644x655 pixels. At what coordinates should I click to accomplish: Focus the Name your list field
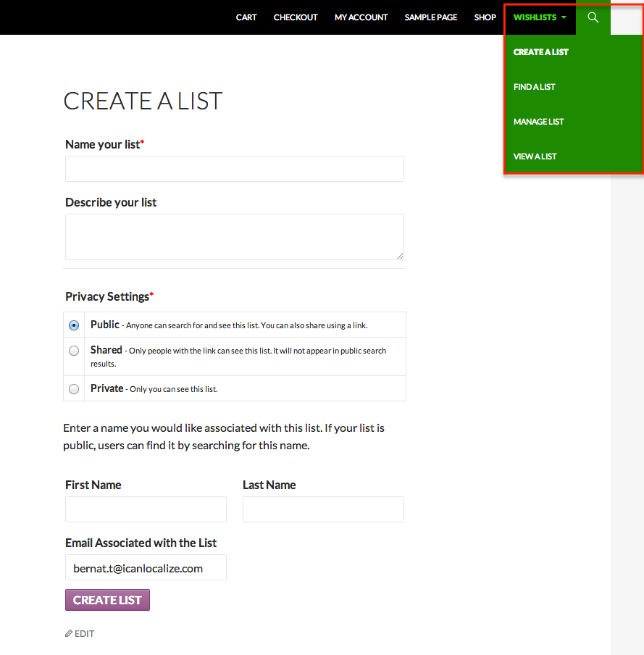[234, 169]
